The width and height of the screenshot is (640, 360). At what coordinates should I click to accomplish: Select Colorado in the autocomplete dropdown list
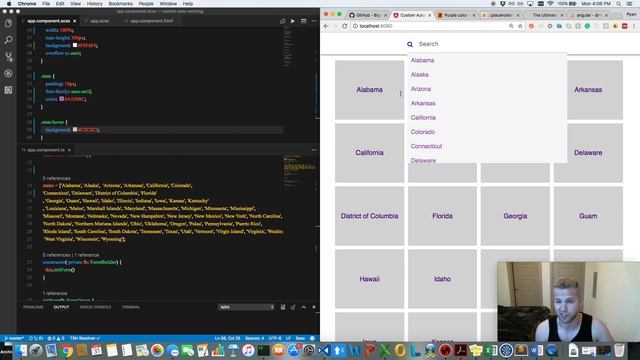(422, 132)
